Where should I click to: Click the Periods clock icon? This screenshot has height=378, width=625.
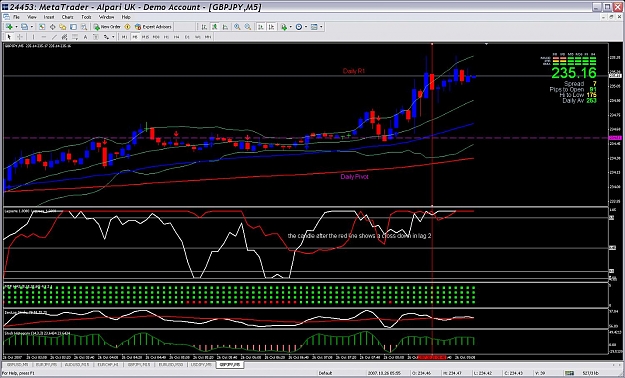click(299, 27)
